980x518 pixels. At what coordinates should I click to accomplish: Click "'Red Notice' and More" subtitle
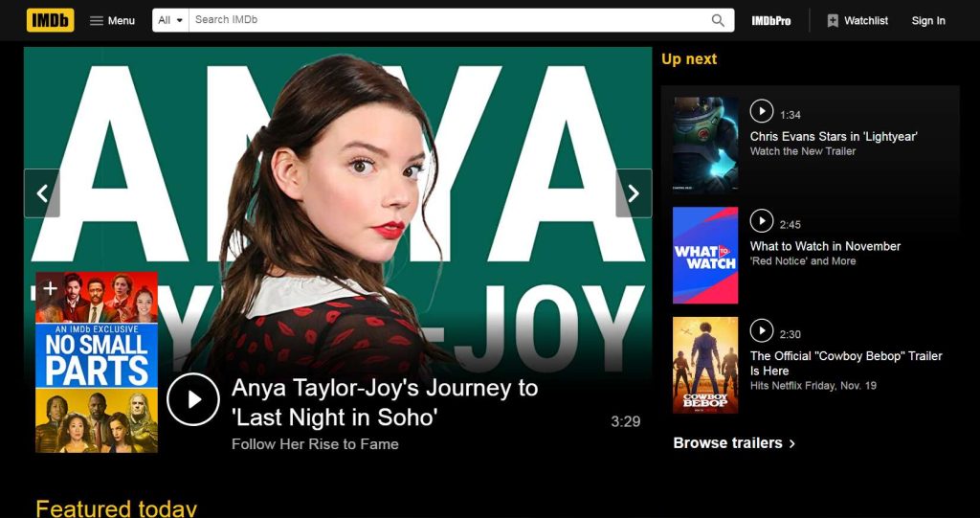pos(803,261)
